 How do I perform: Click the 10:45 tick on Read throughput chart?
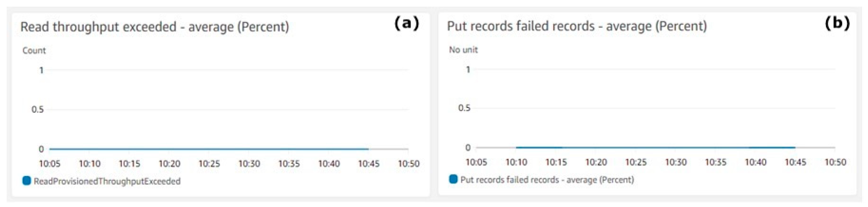point(369,164)
